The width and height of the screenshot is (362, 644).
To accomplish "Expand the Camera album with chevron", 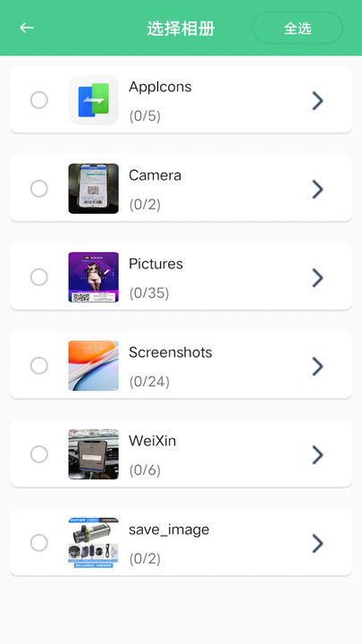I will (317, 189).
